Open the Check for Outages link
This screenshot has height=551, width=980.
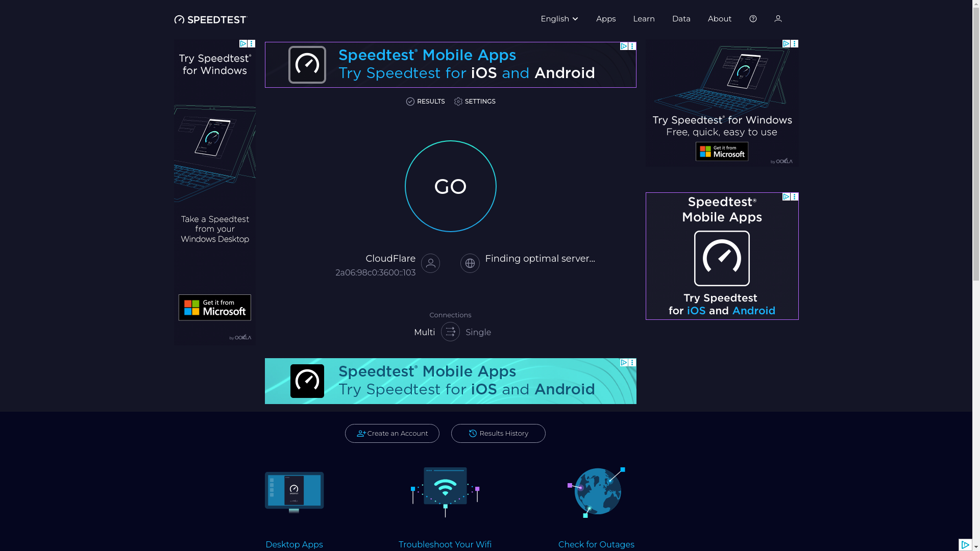[x=596, y=544]
